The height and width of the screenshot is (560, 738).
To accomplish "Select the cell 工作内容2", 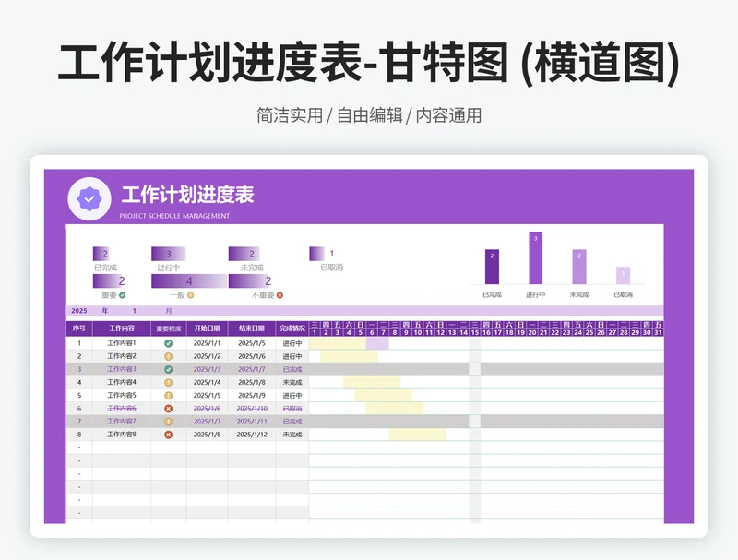I will (122, 356).
